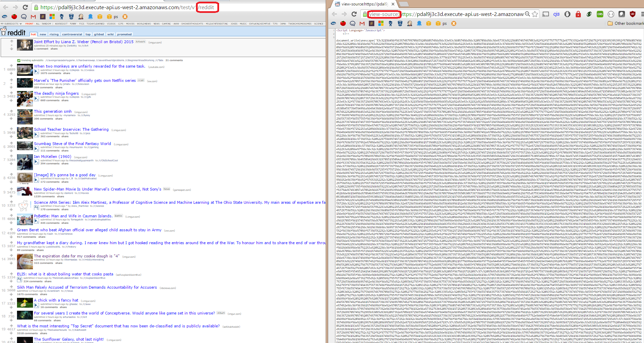The height and width of the screenshot is (343, 644).
Task: Expand media preview for good day image post
Action: (x=36, y=180)
